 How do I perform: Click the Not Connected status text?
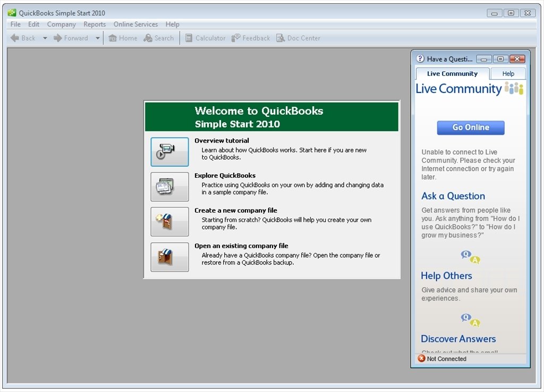pyautogui.click(x=446, y=359)
